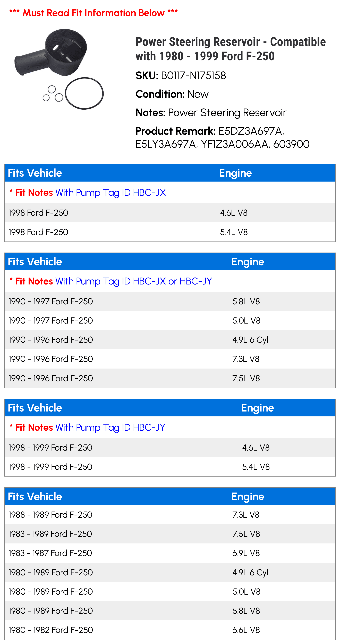Viewport: 340px width, 644px height.
Task: Select 1998 - 1999 Ford F-250 5.4L V8 row
Action: 170,467
